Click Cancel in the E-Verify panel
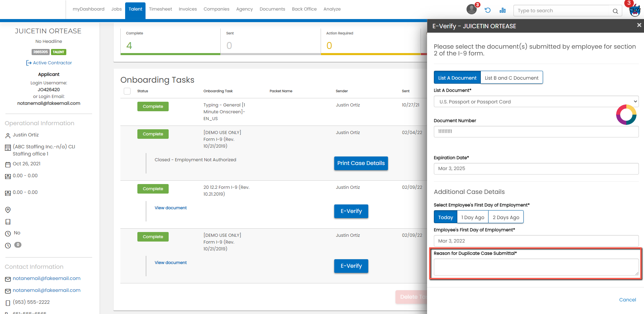 click(x=627, y=300)
